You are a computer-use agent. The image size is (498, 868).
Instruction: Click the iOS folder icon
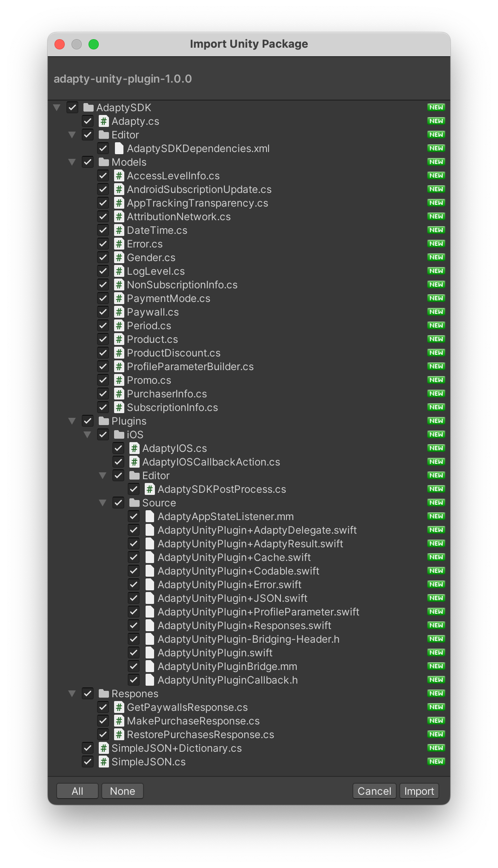pyautogui.click(x=119, y=434)
